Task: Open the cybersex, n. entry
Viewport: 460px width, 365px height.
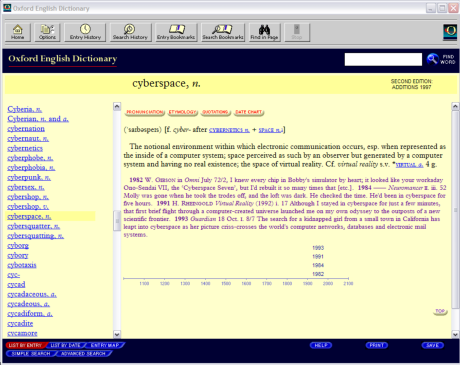Action: click(x=26, y=187)
